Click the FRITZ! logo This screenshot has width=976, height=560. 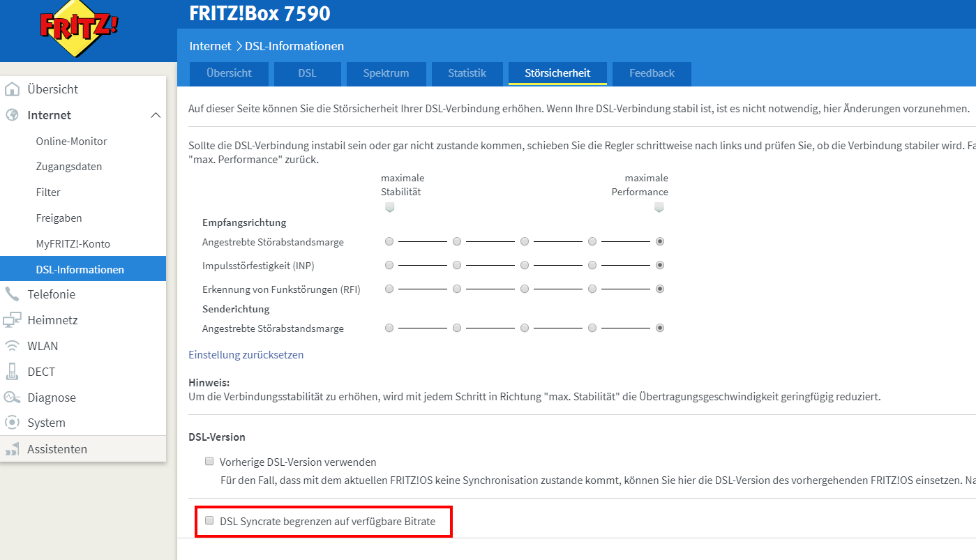coord(80,29)
